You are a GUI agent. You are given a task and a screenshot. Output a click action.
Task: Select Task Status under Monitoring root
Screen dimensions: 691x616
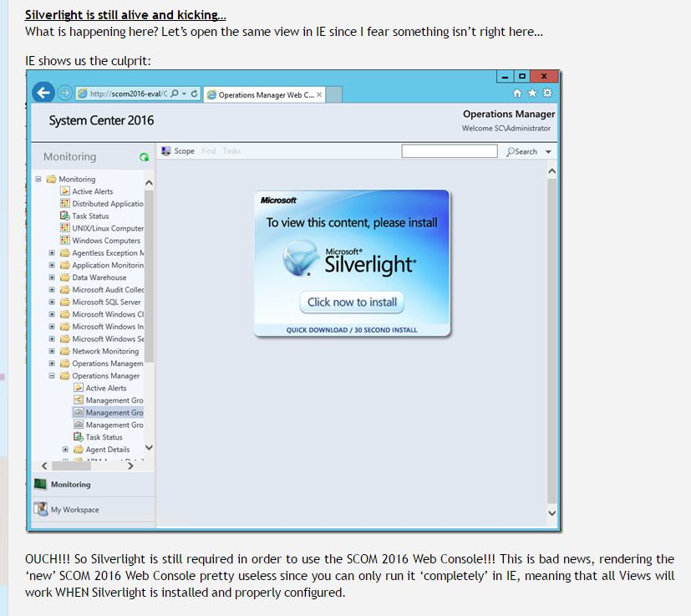click(90, 216)
